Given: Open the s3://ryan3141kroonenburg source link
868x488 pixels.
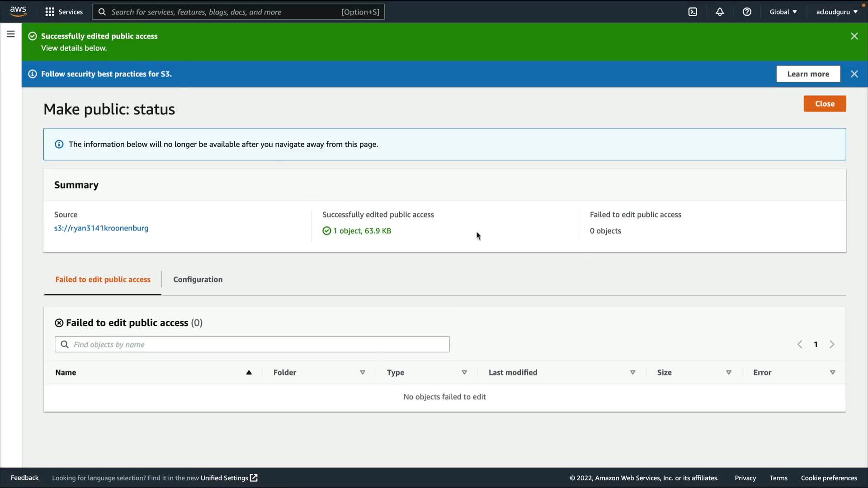Looking at the screenshot, I should click(101, 228).
